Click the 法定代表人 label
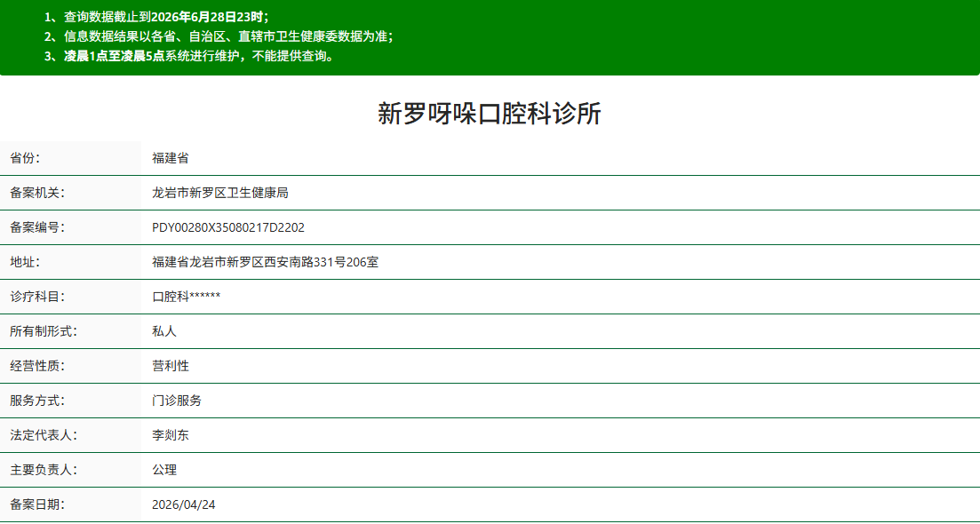This screenshot has width=980, height=524. [x=44, y=435]
